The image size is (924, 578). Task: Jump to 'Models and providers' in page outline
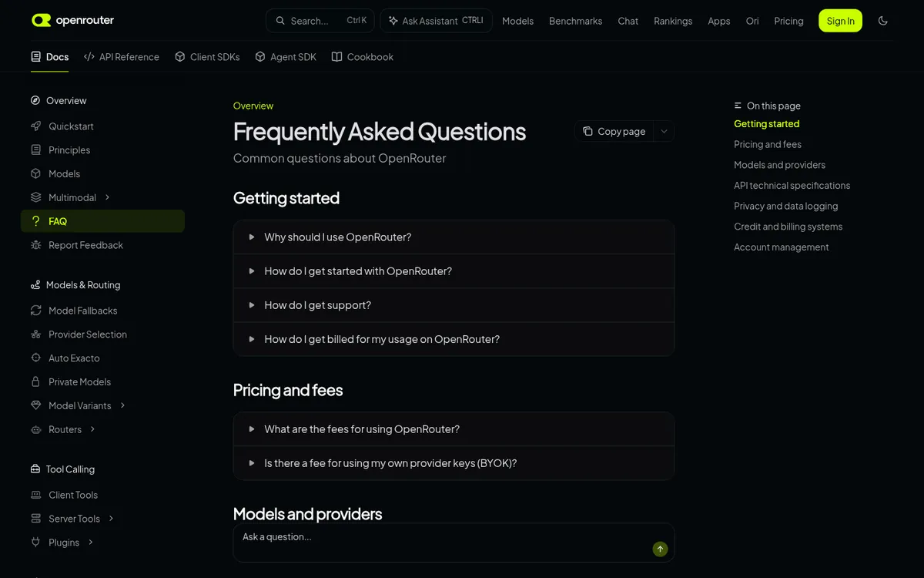(x=779, y=165)
